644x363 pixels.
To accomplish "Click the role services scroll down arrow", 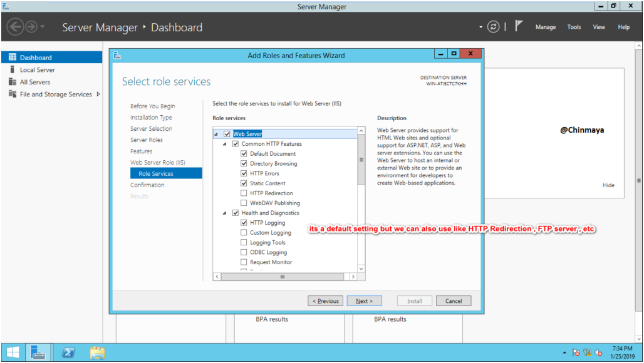I will 361,268.
